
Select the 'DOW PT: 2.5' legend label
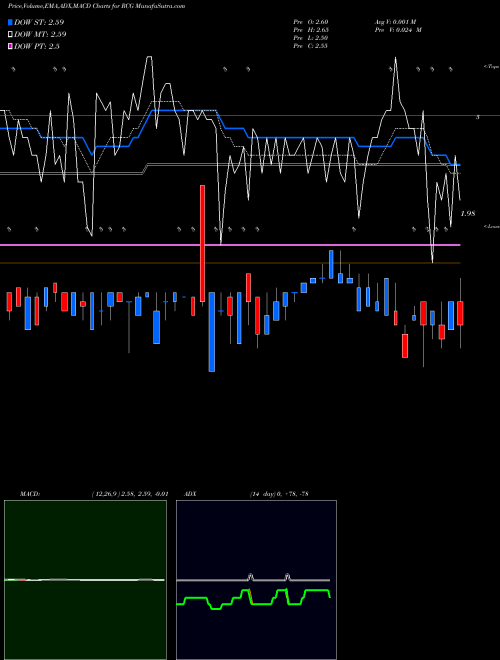37,46
